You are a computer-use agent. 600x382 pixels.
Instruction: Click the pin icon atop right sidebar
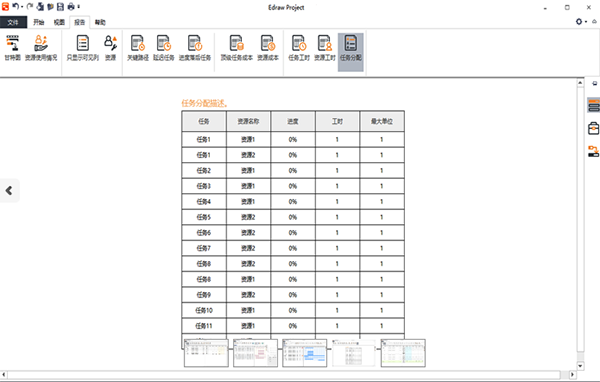[x=594, y=83]
